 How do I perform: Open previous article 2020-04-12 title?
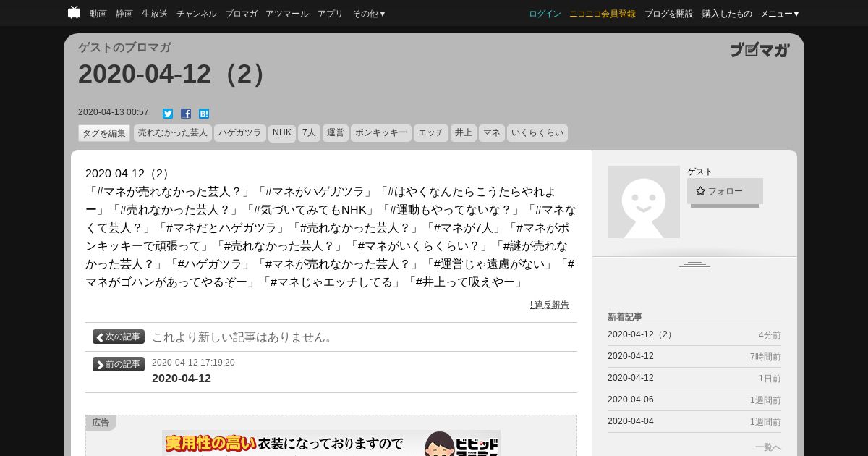coord(182,379)
